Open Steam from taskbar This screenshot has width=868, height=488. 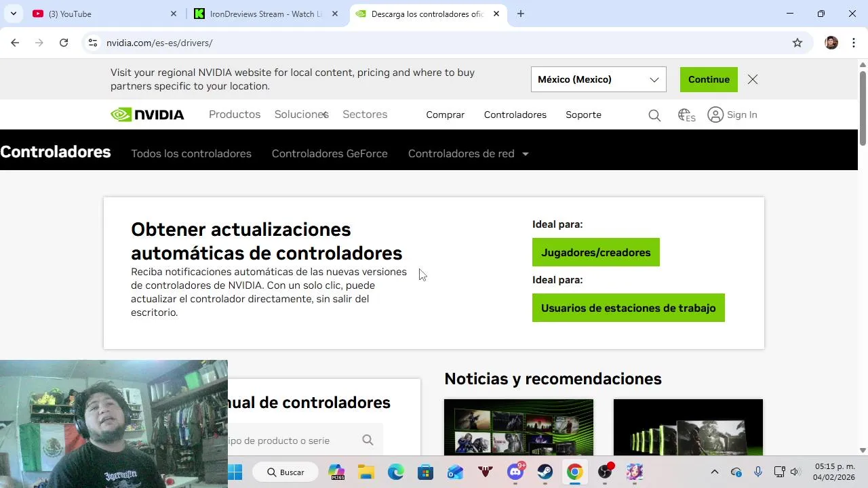pos(545,472)
